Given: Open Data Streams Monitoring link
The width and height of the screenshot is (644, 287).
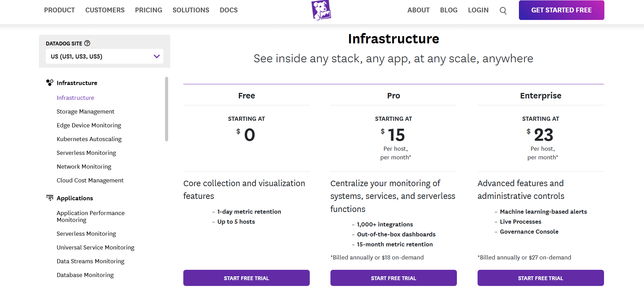Looking at the screenshot, I should coord(90,261).
